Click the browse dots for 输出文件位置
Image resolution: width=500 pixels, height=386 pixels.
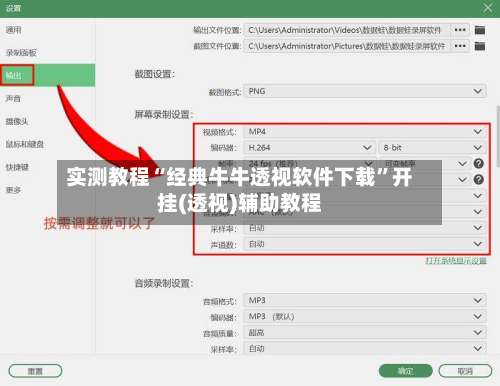460,30
